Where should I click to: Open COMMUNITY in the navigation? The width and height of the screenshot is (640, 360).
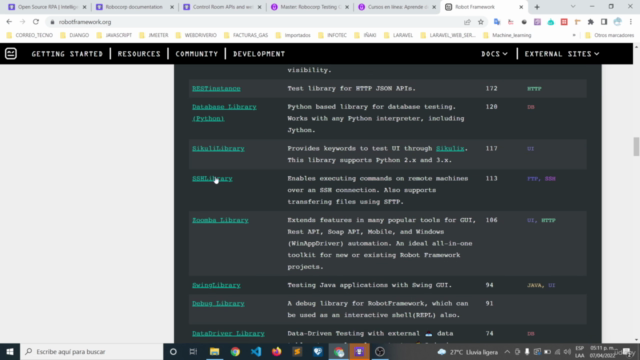coord(196,53)
